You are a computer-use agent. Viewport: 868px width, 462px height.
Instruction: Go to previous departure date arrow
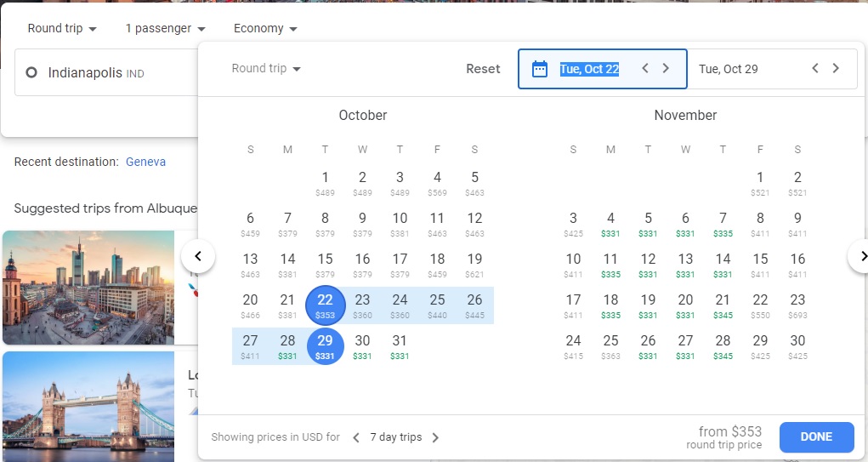click(x=645, y=69)
